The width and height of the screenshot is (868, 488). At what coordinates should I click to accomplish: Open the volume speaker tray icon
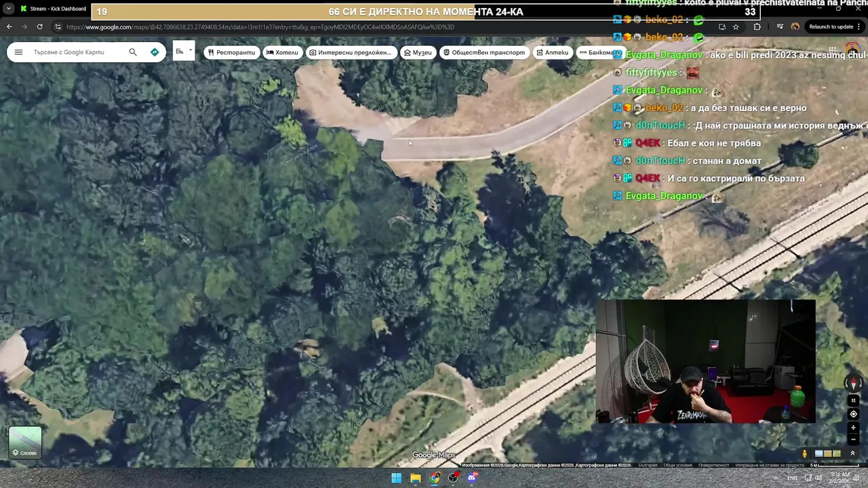[x=819, y=478]
